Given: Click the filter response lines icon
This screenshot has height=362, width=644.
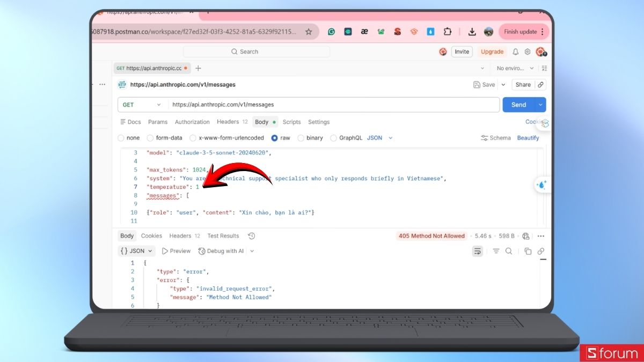Looking at the screenshot, I should click(x=496, y=251).
